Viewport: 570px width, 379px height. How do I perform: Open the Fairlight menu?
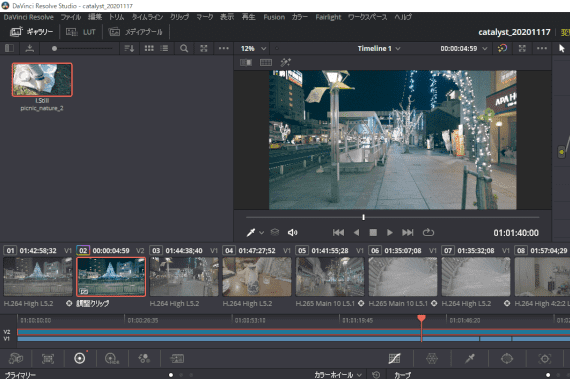tap(328, 17)
